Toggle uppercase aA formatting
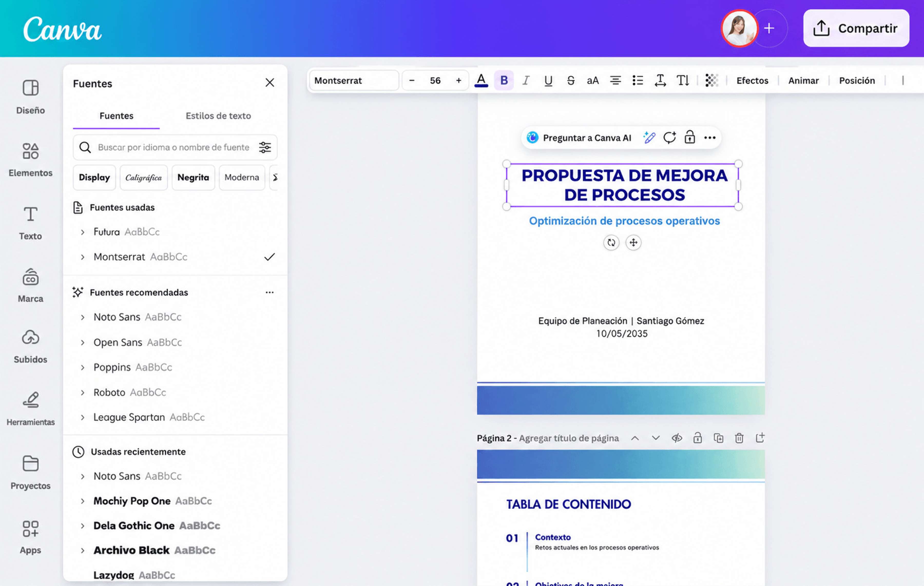924x586 pixels. point(593,81)
